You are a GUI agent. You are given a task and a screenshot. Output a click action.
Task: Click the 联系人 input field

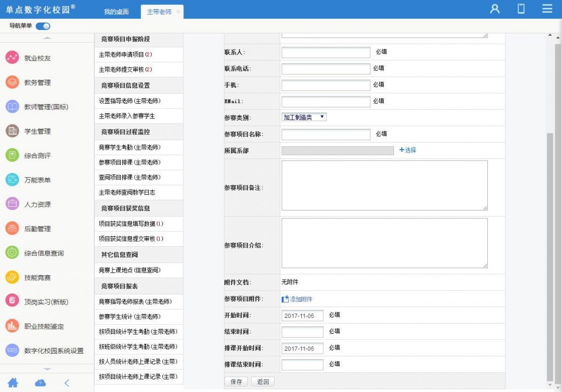[326, 52]
